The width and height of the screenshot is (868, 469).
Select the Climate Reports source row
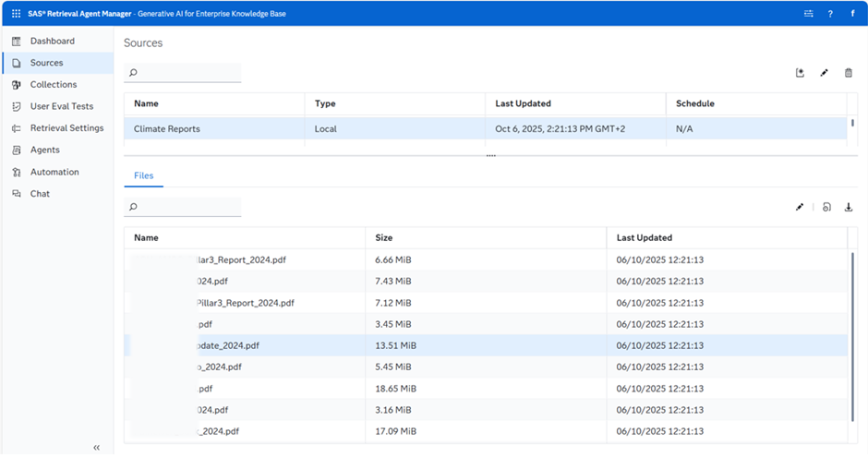(x=167, y=129)
